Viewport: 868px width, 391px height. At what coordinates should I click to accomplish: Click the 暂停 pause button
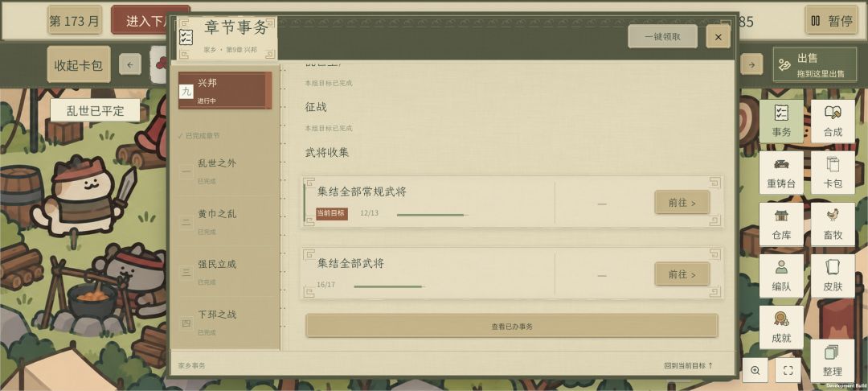[x=832, y=20]
